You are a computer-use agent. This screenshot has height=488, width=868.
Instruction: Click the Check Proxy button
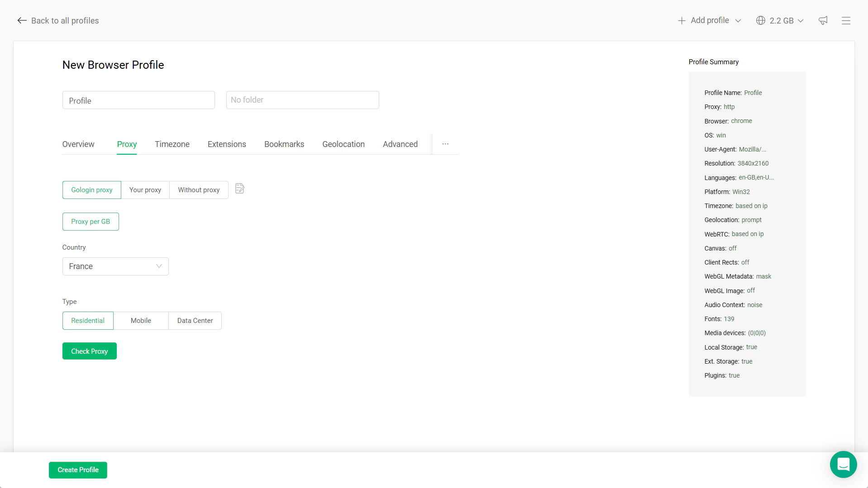coord(89,351)
